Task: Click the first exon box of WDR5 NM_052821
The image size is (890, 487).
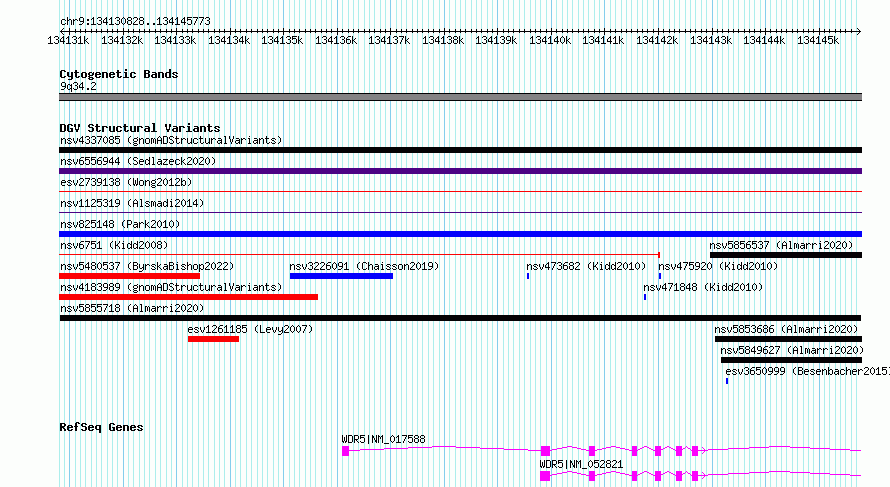Action: (x=545, y=476)
